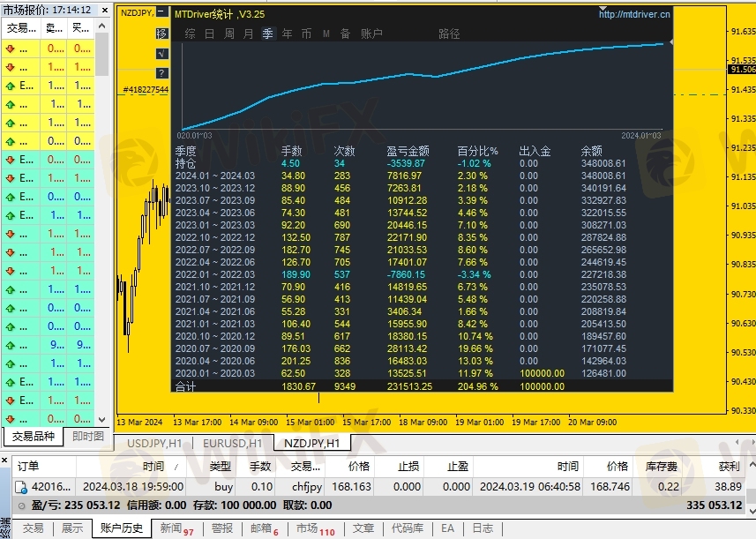Select the 交易品种 tab in Market Watch
Screen dimensions: 756x539
tap(34, 437)
